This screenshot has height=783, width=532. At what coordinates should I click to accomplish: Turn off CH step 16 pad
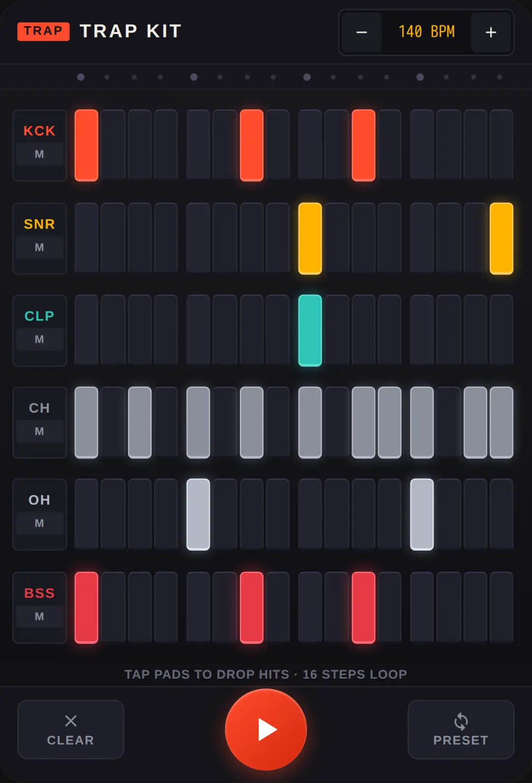coord(501,423)
